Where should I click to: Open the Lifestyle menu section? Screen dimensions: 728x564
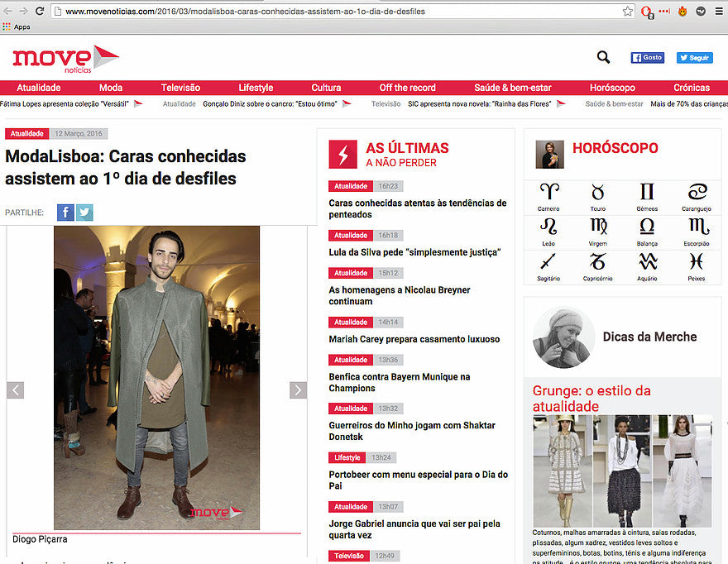[x=256, y=88]
